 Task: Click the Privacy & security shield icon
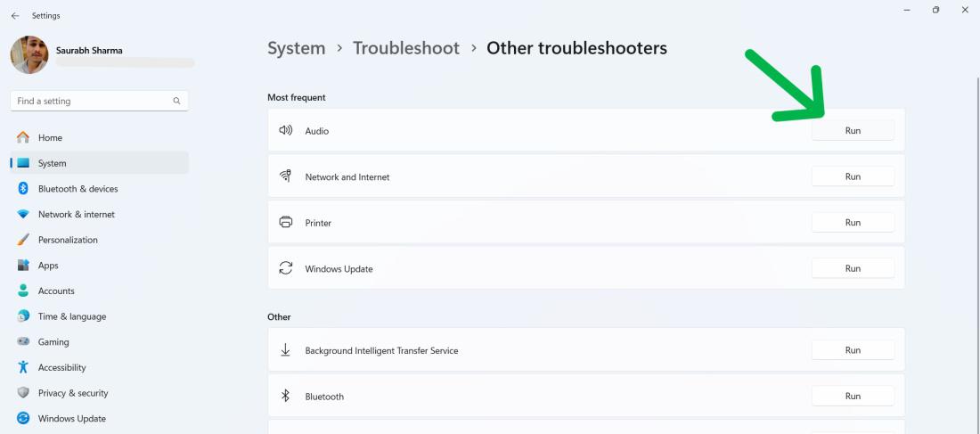[x=23, y=393]
